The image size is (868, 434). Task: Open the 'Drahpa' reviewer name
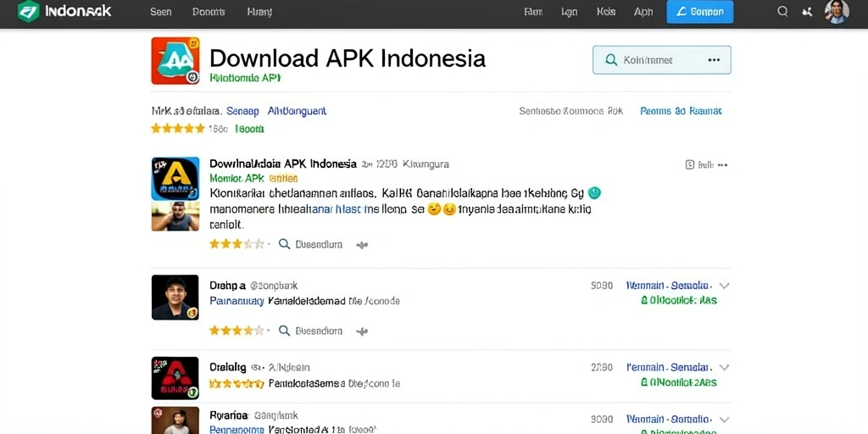click(227, 286)
